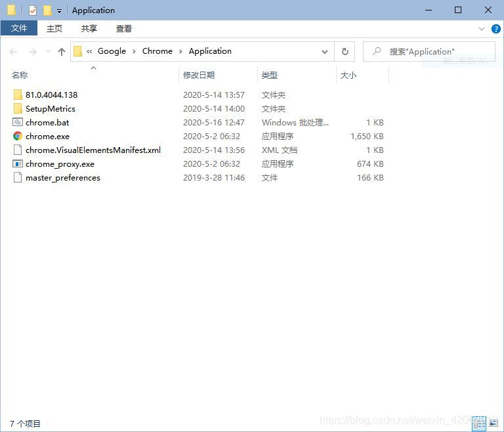Open the 文件 menu
Screen dimensions: 504x432
19,28
